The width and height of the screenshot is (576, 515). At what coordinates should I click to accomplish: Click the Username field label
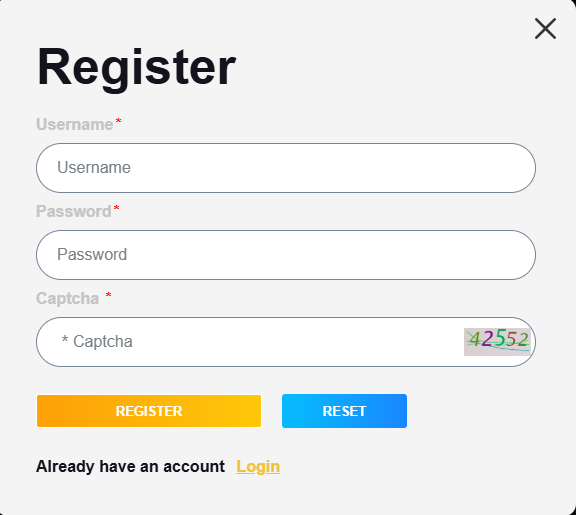tap(75, 125)
